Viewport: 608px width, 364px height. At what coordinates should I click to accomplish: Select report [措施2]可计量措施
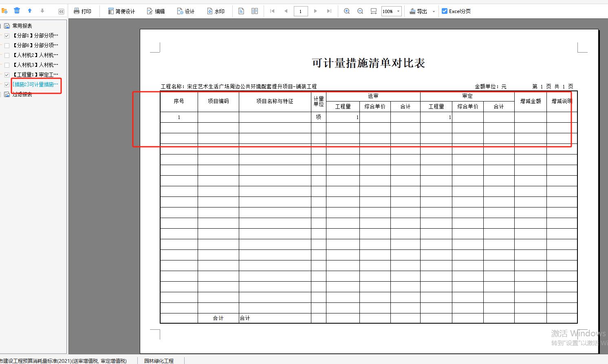click(35, 84)
